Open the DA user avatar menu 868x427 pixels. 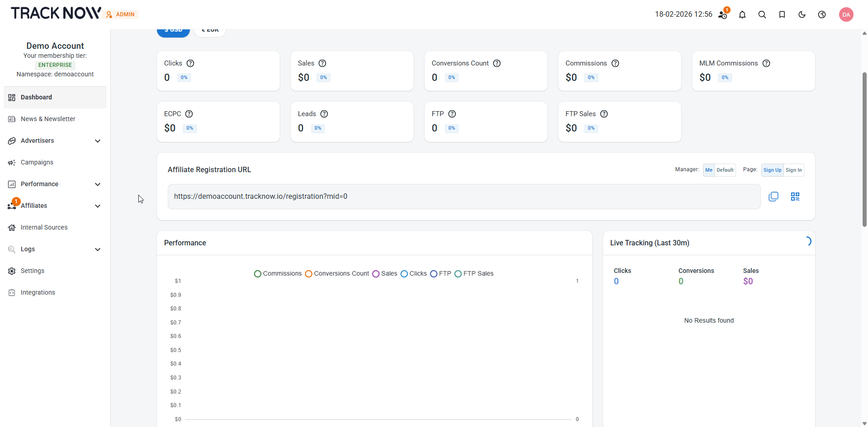click(846, 14)
